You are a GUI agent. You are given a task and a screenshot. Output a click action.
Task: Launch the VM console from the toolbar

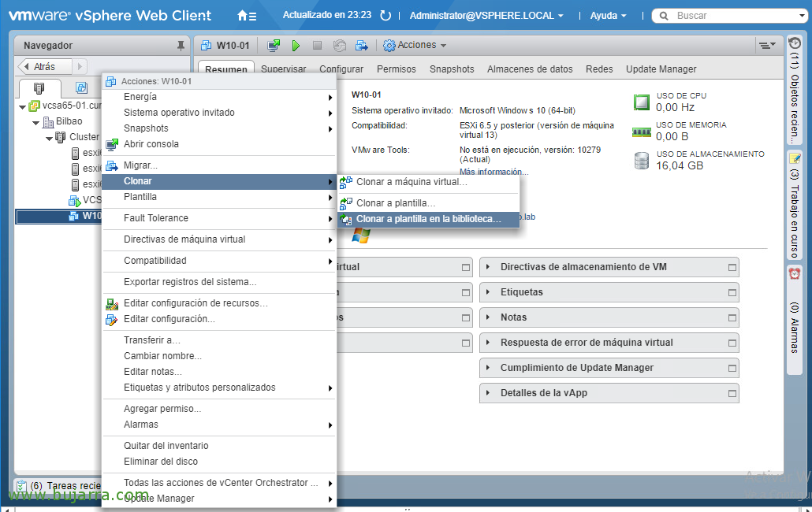274,46
